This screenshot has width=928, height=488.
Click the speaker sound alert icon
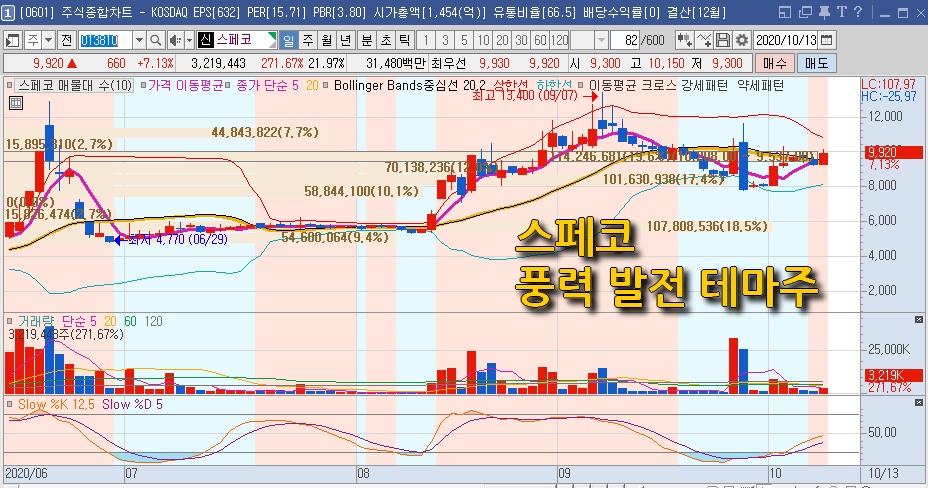175,40
